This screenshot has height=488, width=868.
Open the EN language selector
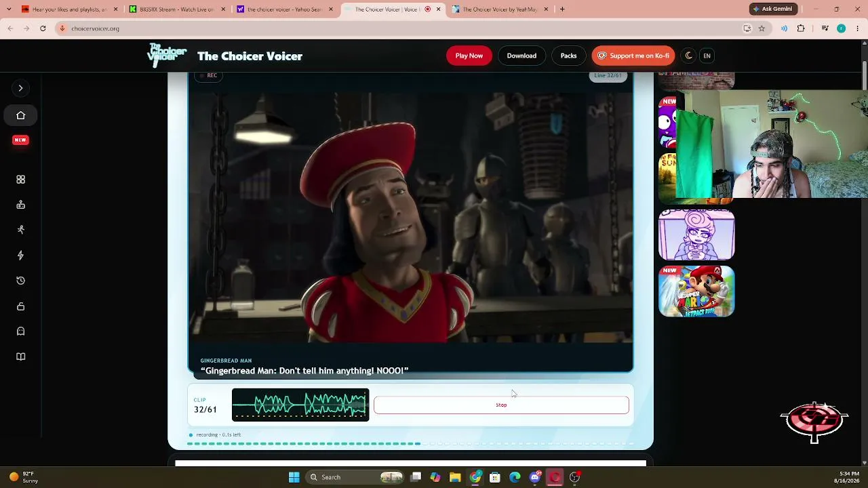(x=707, y=56)
